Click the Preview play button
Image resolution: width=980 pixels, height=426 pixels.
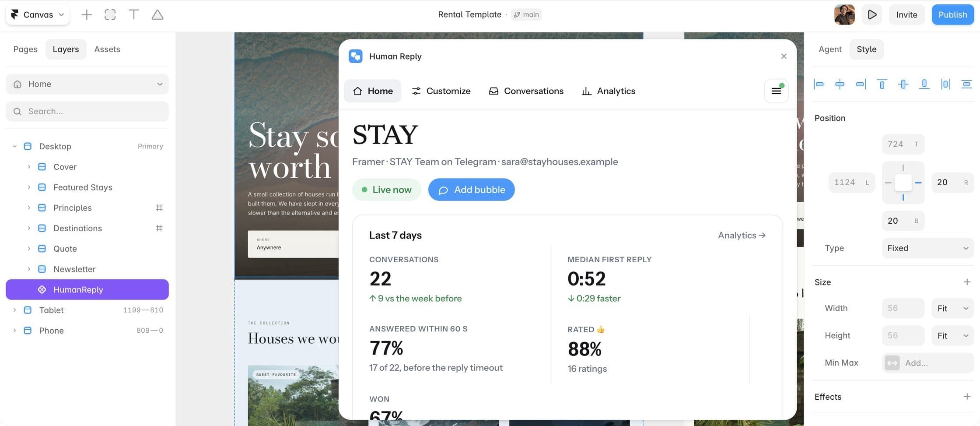pyautogui.click(x=872, y=14)
